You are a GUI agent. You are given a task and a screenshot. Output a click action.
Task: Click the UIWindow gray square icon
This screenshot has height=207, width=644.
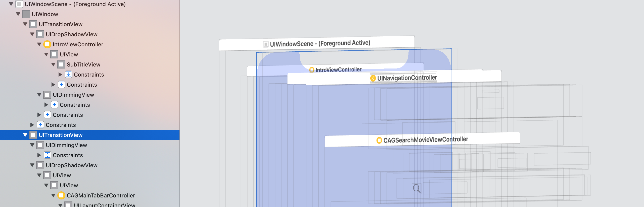coord(26,14)
